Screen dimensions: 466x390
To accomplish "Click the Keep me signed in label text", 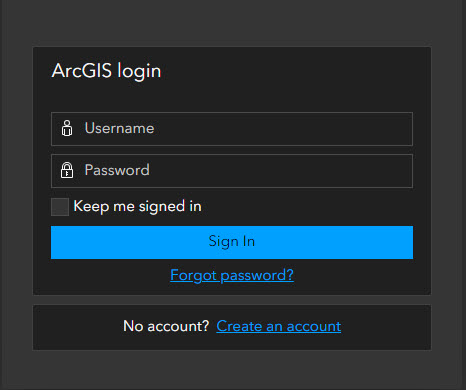I will pos(137,206).
